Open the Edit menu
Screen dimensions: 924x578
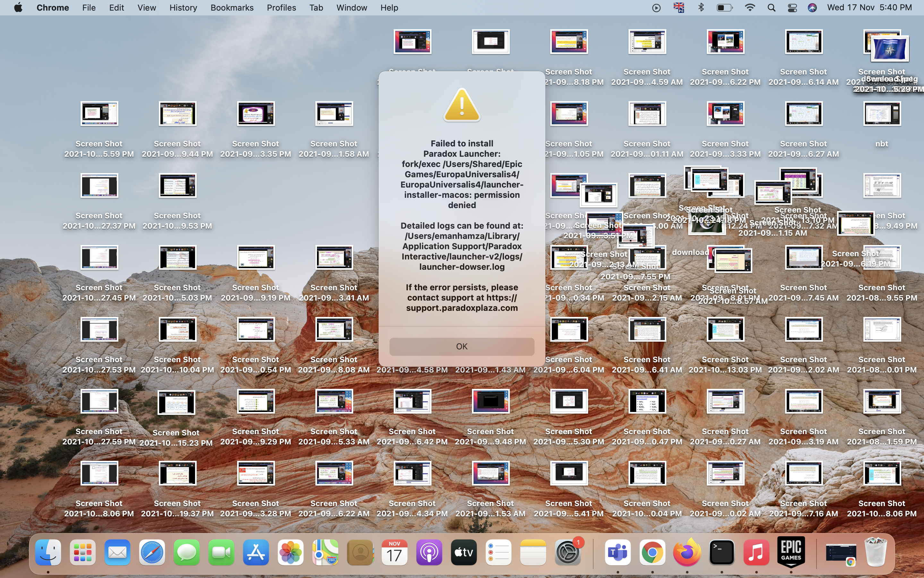tap(116, 8)
